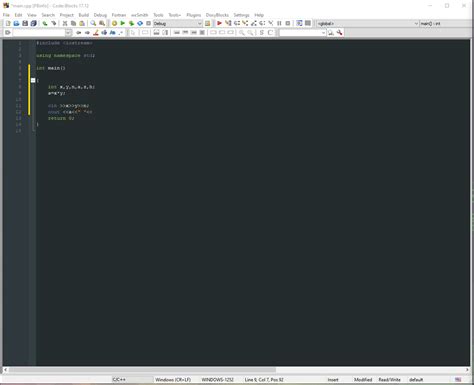Screen dimensions: 474x385
Task: Open the File menu
Action: [x=6, y=15]
